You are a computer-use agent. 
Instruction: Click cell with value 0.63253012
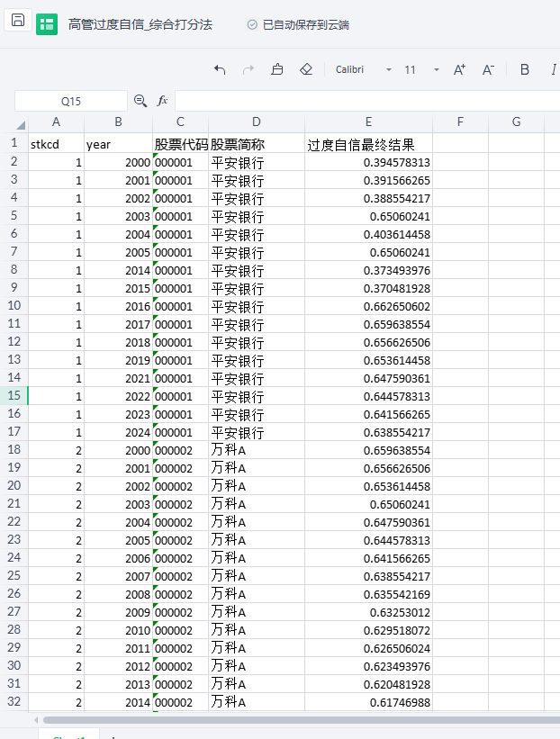[x=368, y=612]
